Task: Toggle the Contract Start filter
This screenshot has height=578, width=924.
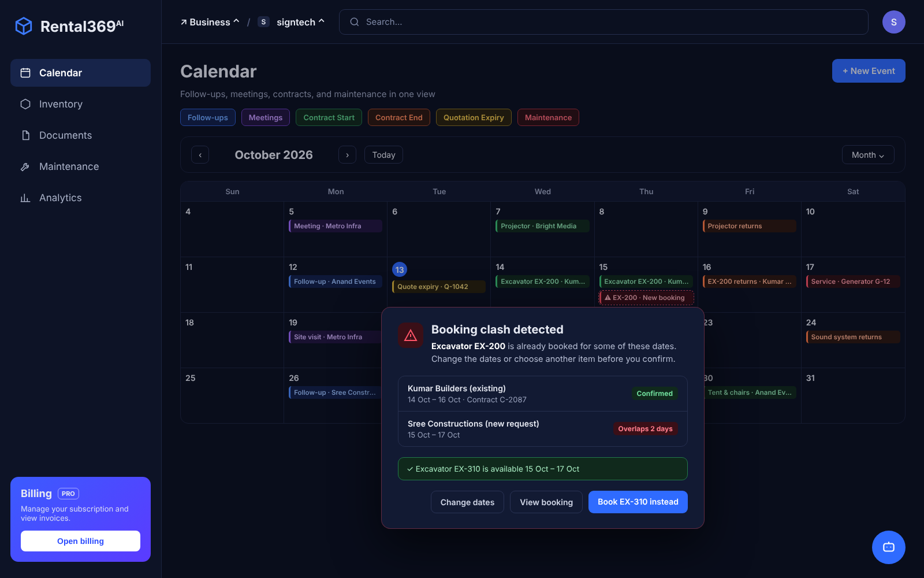Action: (329, 117)
